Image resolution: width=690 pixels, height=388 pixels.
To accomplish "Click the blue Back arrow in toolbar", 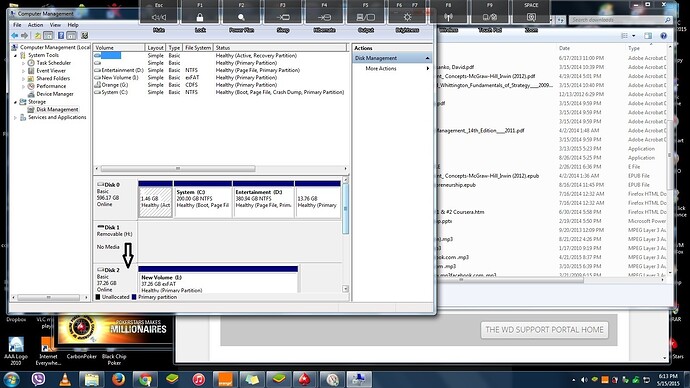I will [x=15, y=36].
